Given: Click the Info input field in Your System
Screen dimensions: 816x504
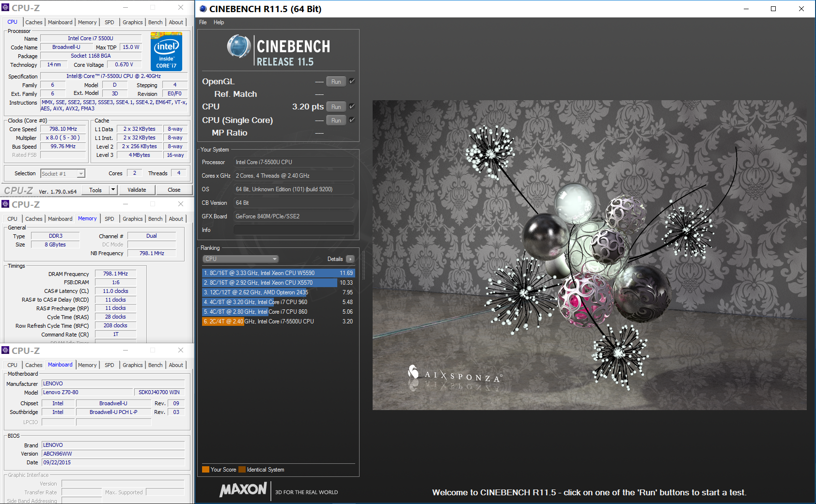Looking at the screenshot, I should 294,230.
